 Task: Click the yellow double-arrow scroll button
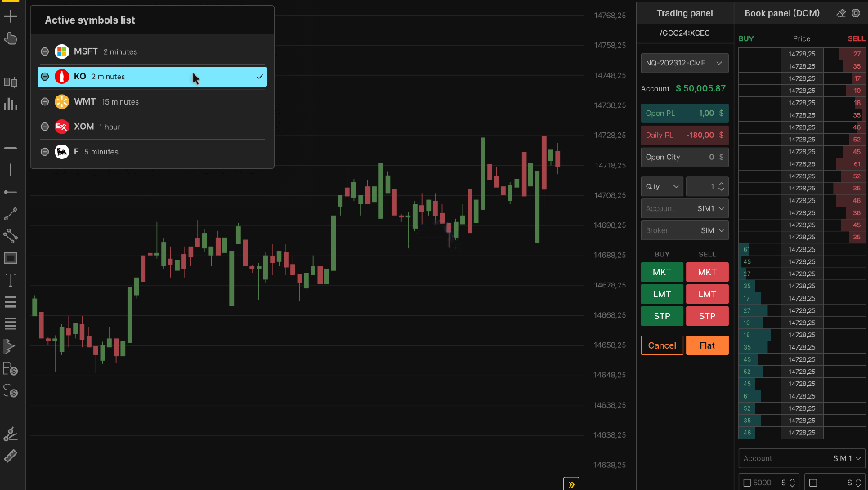click(571, 484)
